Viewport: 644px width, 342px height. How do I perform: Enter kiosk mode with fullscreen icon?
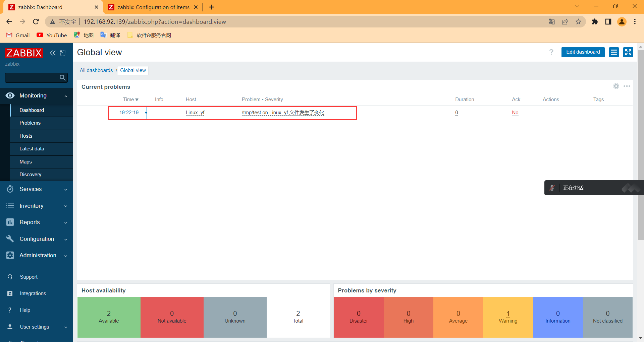(628, 52)
